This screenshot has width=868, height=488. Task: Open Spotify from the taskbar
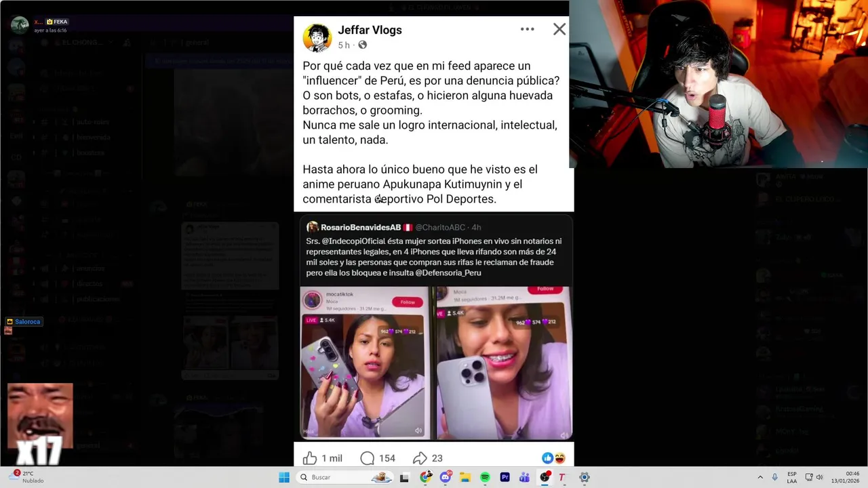[485, 477]
